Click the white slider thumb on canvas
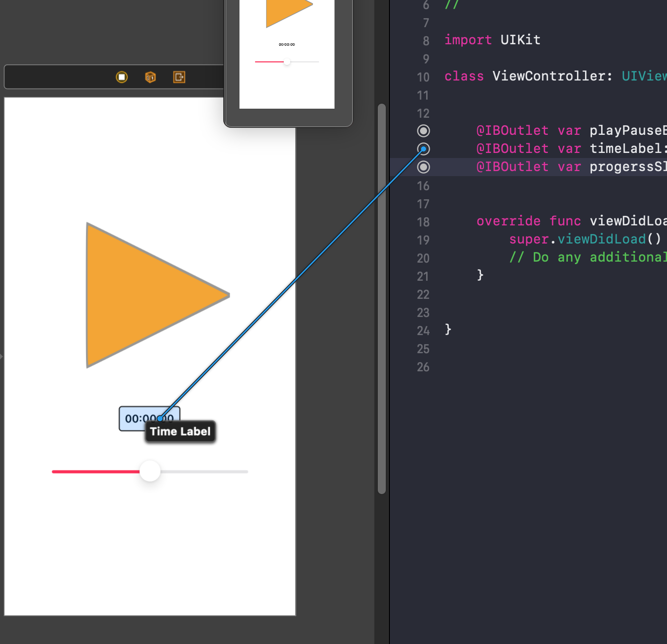Viewport: 667px width, 644px height. tap(150, 471)
